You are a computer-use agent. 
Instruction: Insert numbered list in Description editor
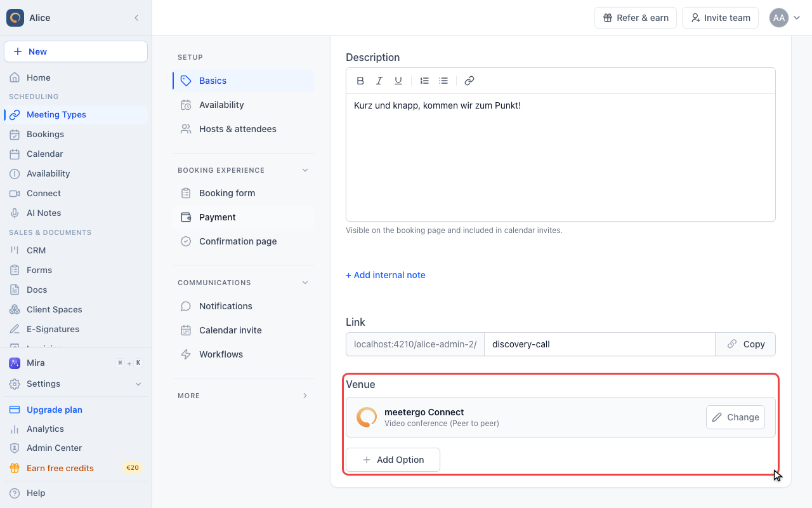[424, 81]
